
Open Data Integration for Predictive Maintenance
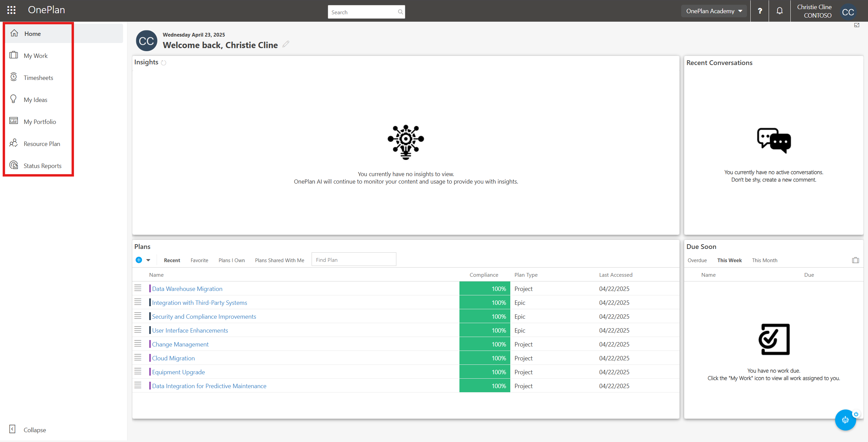click(209, 386)
